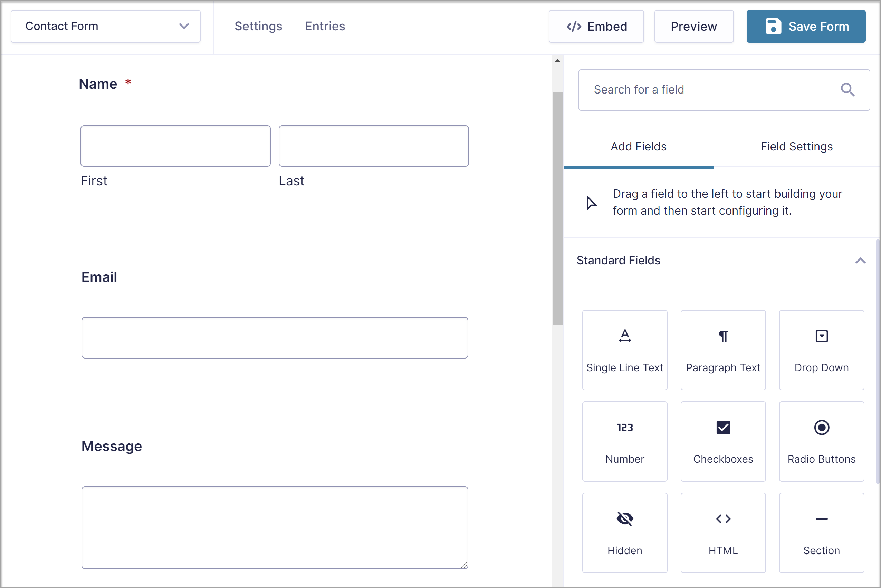Add a Paragraph Text field

pos(723,350)
